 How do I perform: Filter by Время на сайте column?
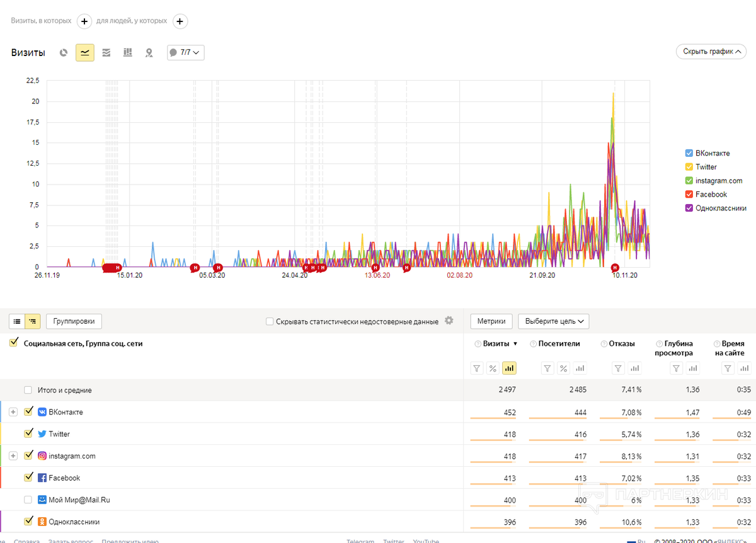tap(727, 368)
